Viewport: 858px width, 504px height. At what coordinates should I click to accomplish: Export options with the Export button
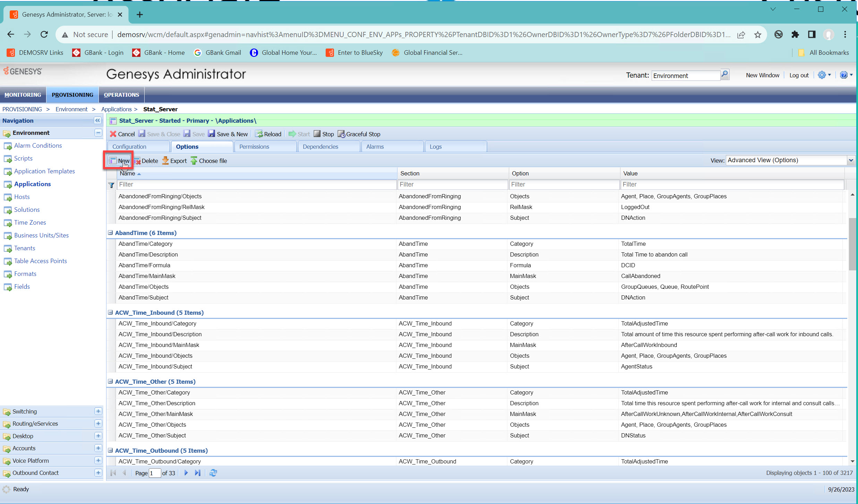click(174, 161)
